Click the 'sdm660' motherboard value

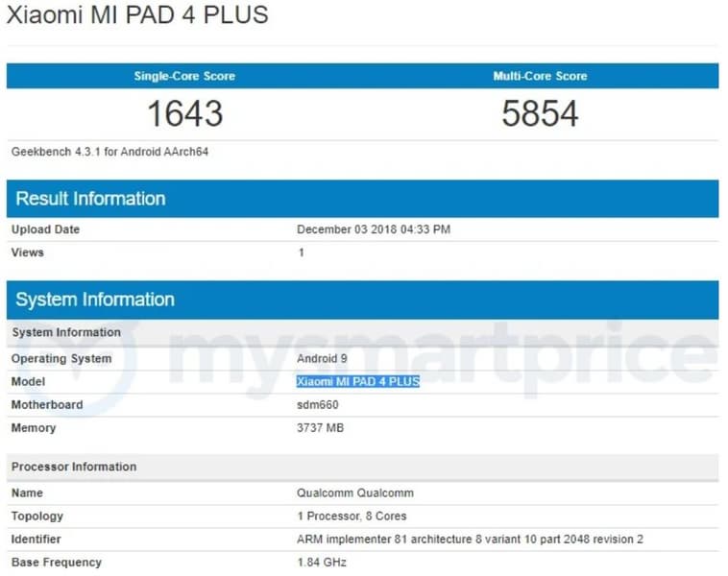[318, 405]
